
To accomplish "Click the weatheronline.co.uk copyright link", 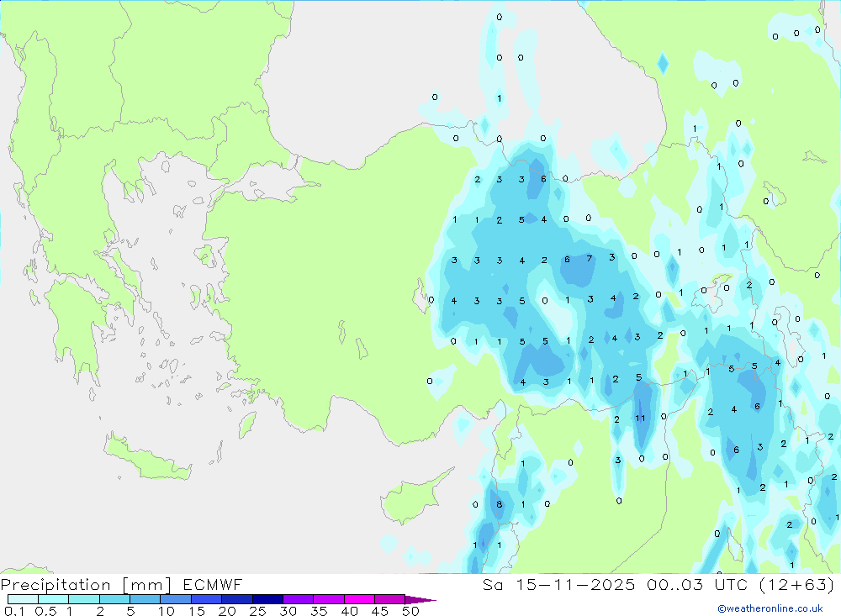I will point(770,608).
